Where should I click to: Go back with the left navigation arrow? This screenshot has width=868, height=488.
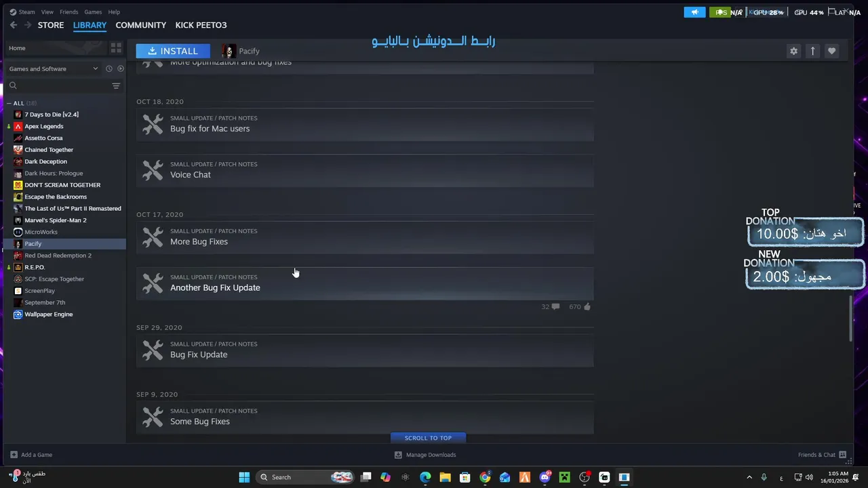14,25
